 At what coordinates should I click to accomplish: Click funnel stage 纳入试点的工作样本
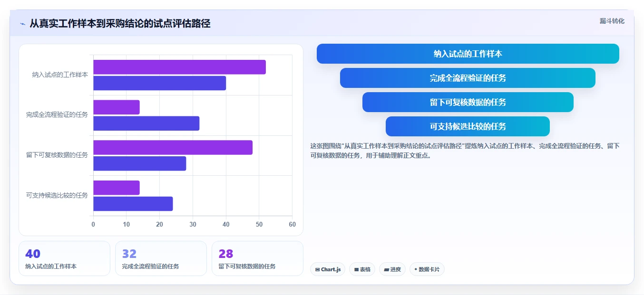pos(468,54)
